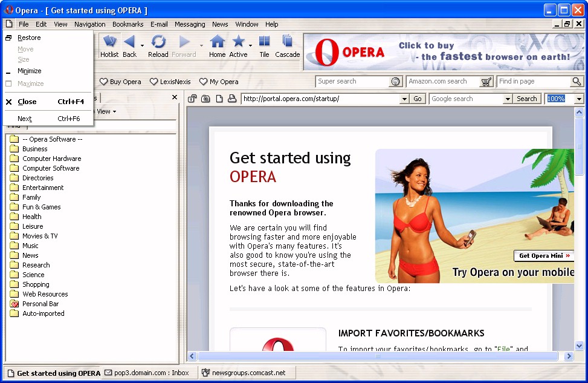Reload the page with Reload icon

pyautogui.click(x=158, y=41)
